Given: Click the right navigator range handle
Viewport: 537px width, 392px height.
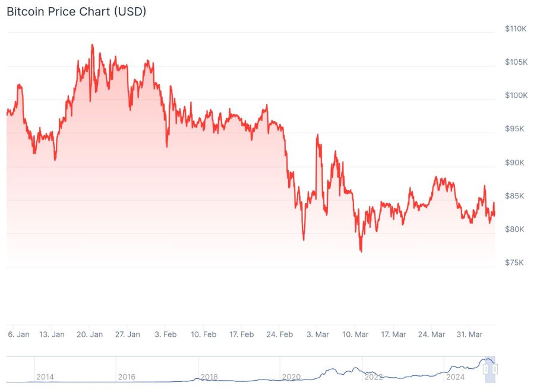Looking at the screenshot, I should coord(495,369).
